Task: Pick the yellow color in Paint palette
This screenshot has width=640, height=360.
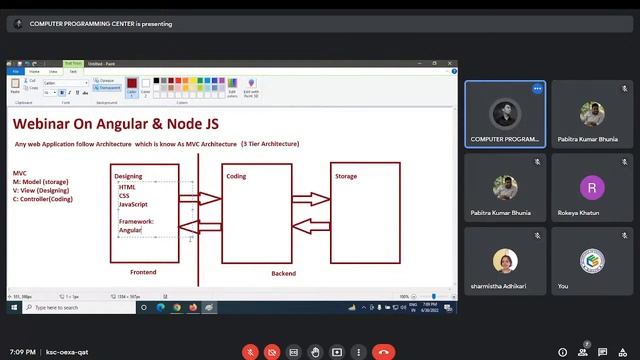Action: coord(193,81)
